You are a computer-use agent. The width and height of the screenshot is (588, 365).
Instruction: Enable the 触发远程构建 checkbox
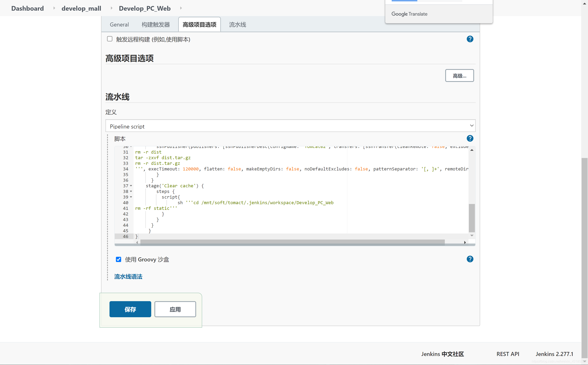tap(110, 39)
